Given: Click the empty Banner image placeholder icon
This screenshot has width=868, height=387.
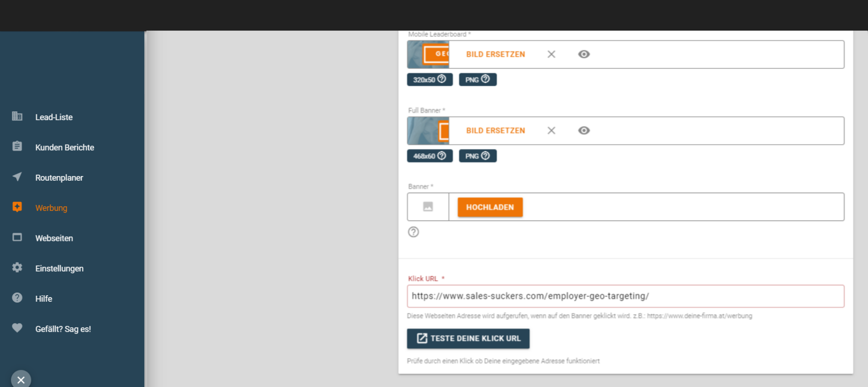Looking at the screenshot, I should point(428,207).
